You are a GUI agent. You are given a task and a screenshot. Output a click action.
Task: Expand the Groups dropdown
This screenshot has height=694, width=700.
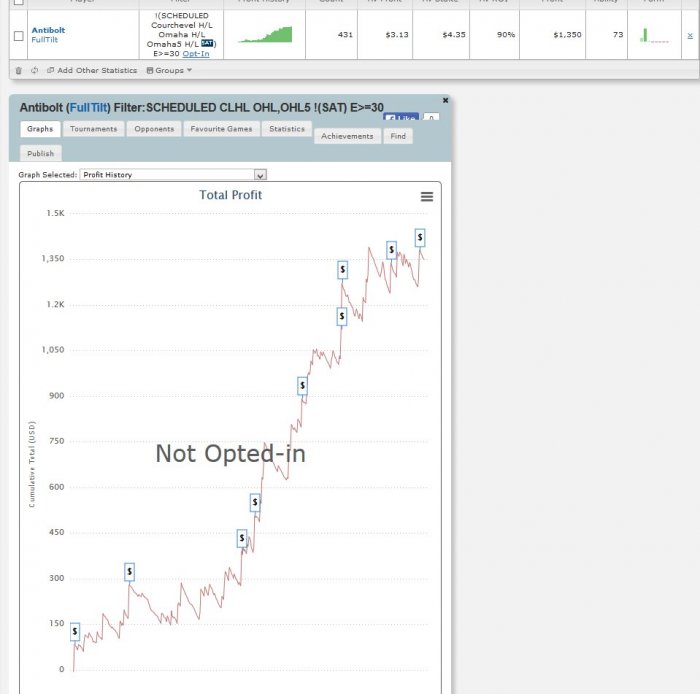[169, 71]
